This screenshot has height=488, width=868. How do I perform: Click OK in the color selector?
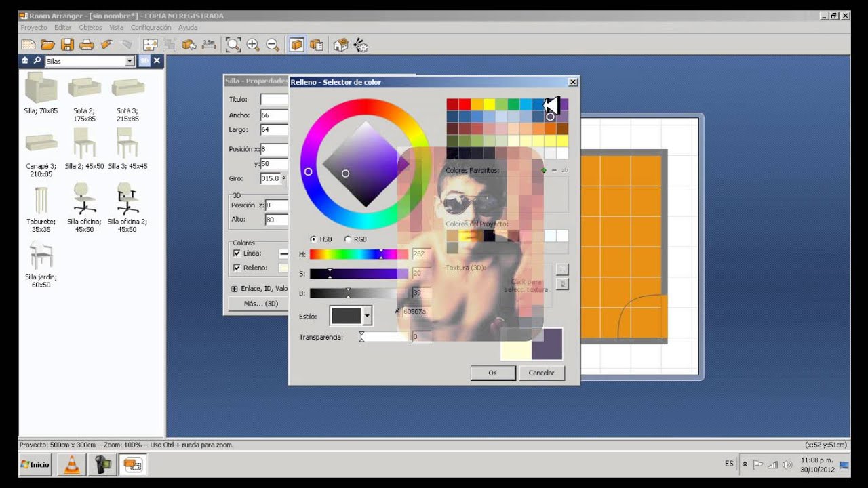coord(493,373)
